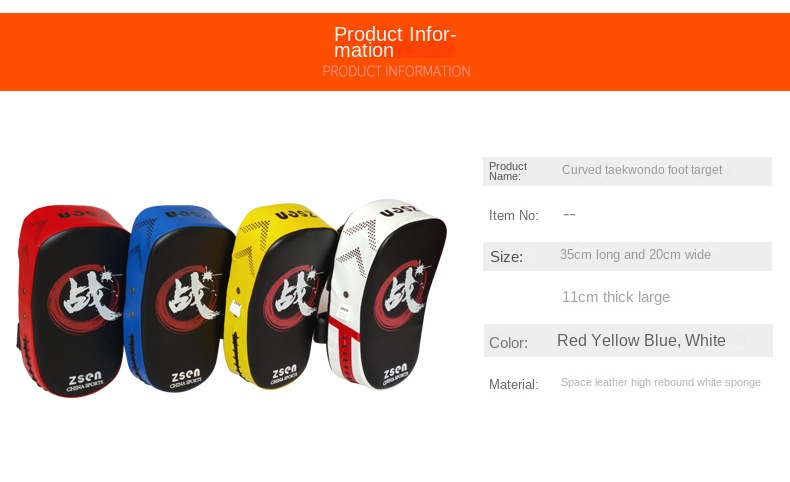Click the Product Information banner title
The width and height of the screenshot is (790, 482).
395,42
